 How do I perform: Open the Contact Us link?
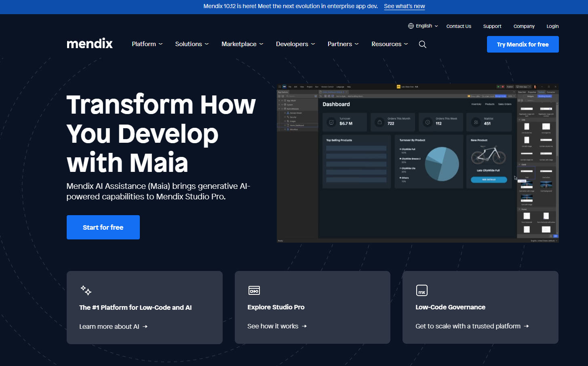pyautogui.click(x=459, y=26)
